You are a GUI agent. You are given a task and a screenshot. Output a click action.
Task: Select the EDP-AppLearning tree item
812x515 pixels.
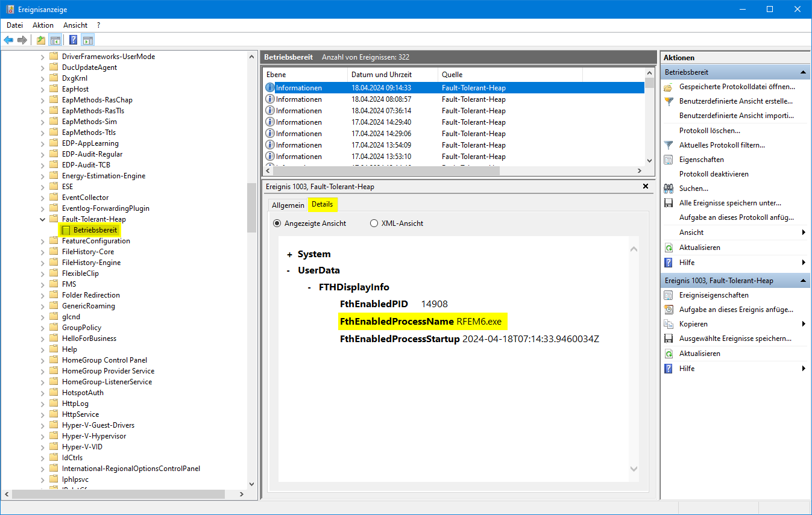[x=90, y=143]
